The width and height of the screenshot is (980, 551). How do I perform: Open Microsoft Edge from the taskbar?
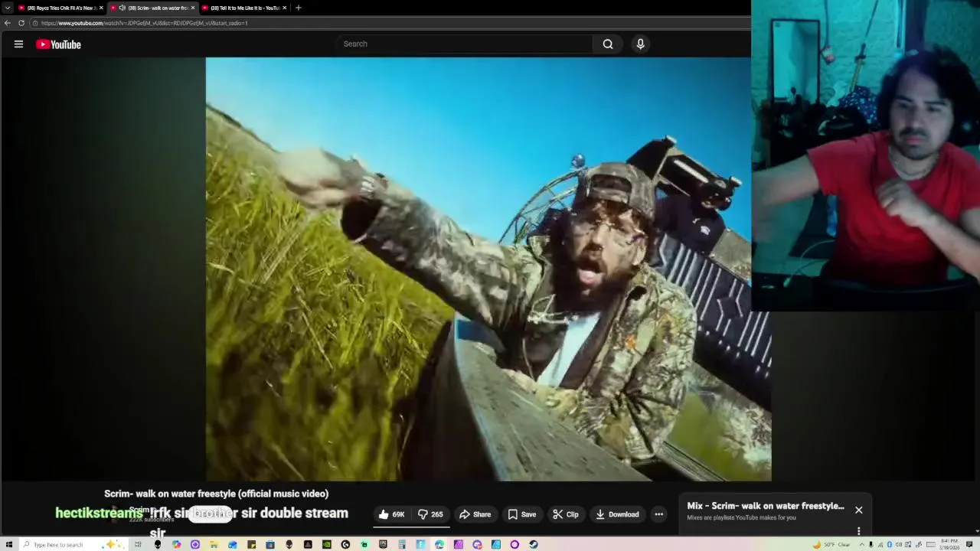[439, 544]
